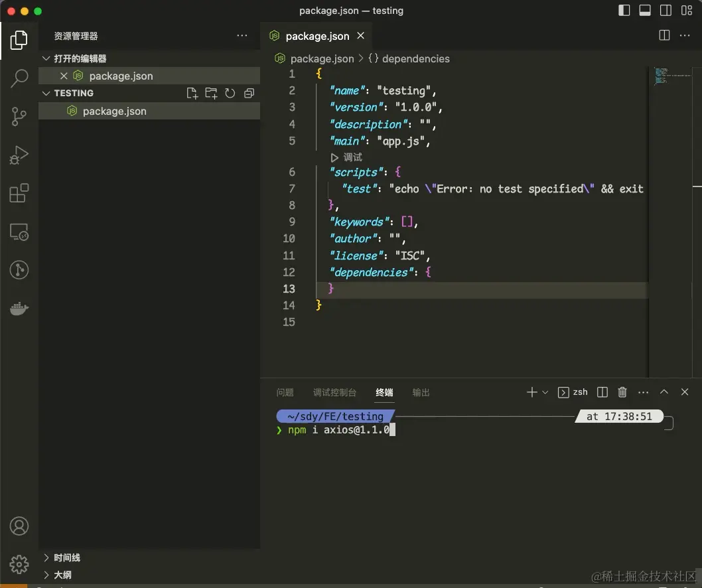The width and height of the screenshot is (702, 588).
Task: Refresh the explorer file tree
Action: (x=230, y=93)
